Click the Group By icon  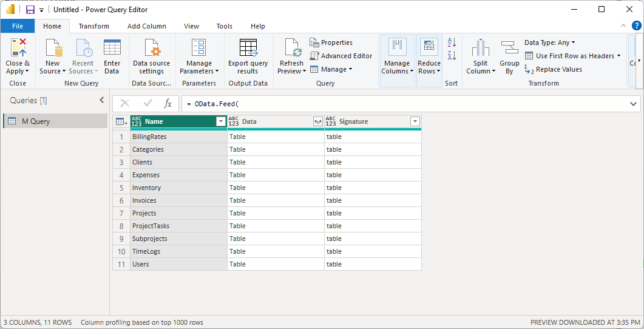(510, 47)
